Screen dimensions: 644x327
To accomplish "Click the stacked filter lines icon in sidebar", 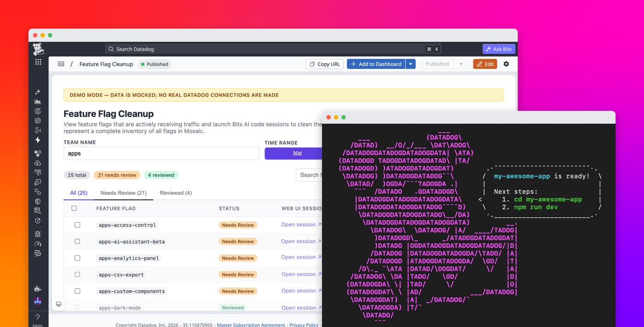I will pyautogui.click(x=38, y=172).
